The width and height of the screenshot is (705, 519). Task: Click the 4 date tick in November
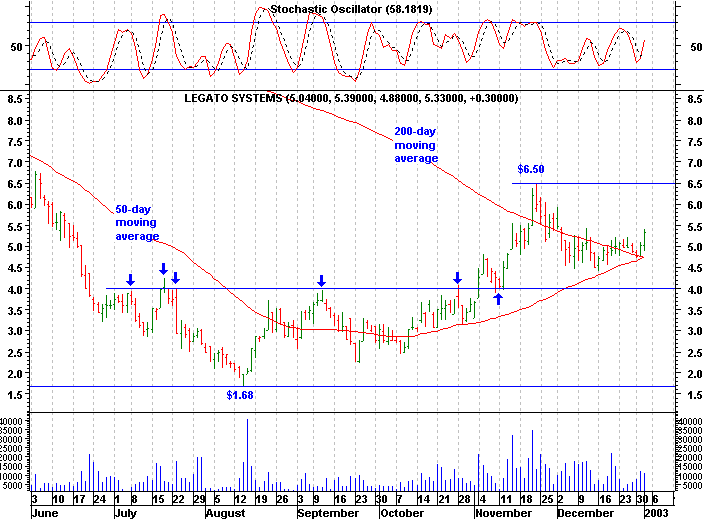tap(482, 499)
